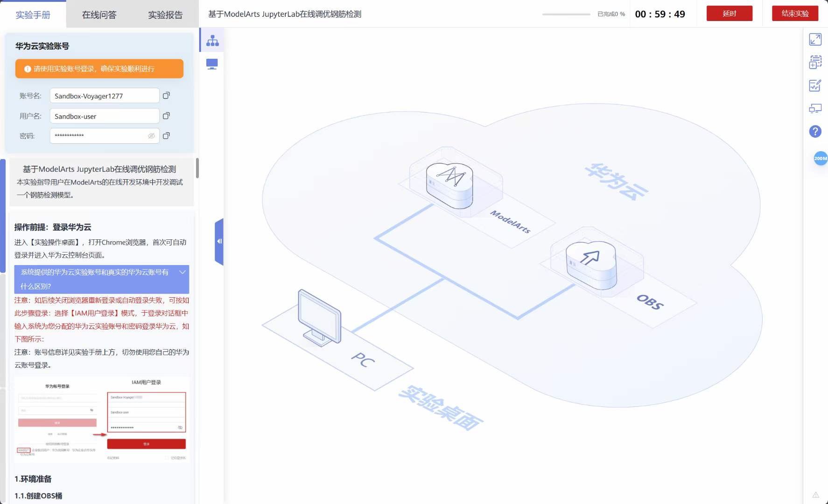This screenshot has height=504, width=828.
Task: Expand the account difference FAQ chevron
Action: click(x=182, y=272)
